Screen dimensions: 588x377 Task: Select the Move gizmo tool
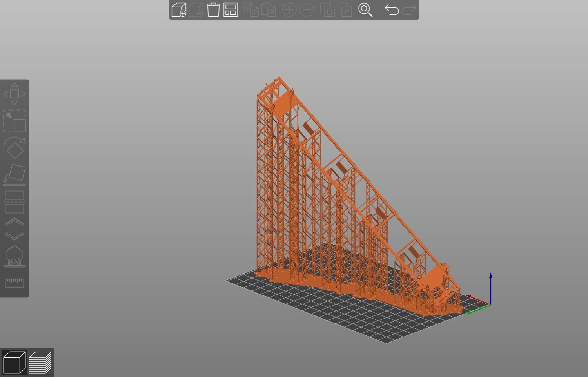point(15,94)
